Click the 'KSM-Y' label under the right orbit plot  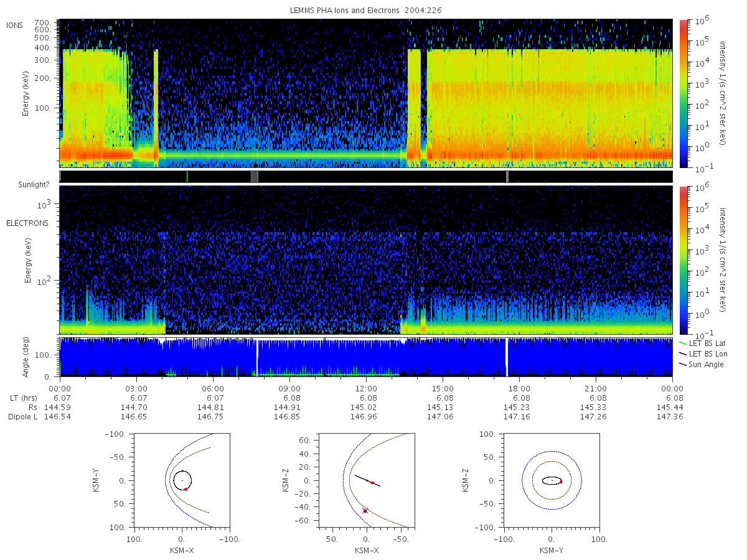[552, 551]
